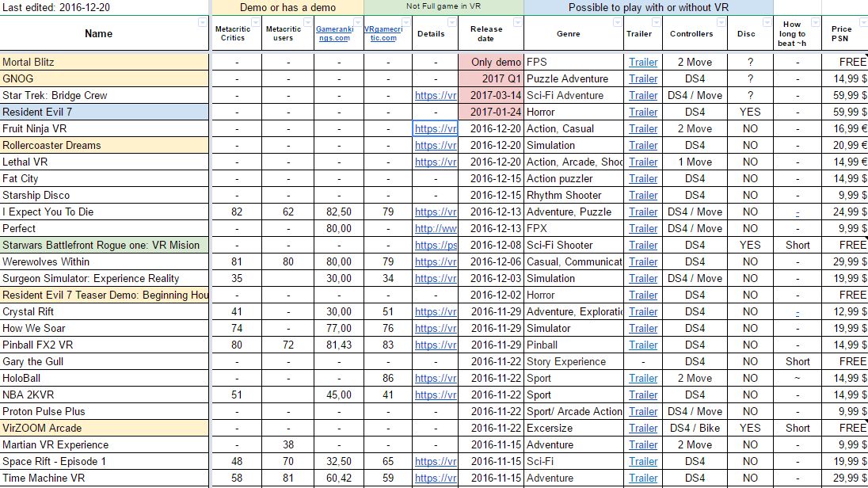Select the VirZOOM Arcade name cell
Image resolution: width=868 pixels, height=488 pixels.
click(x=105, y=428)
